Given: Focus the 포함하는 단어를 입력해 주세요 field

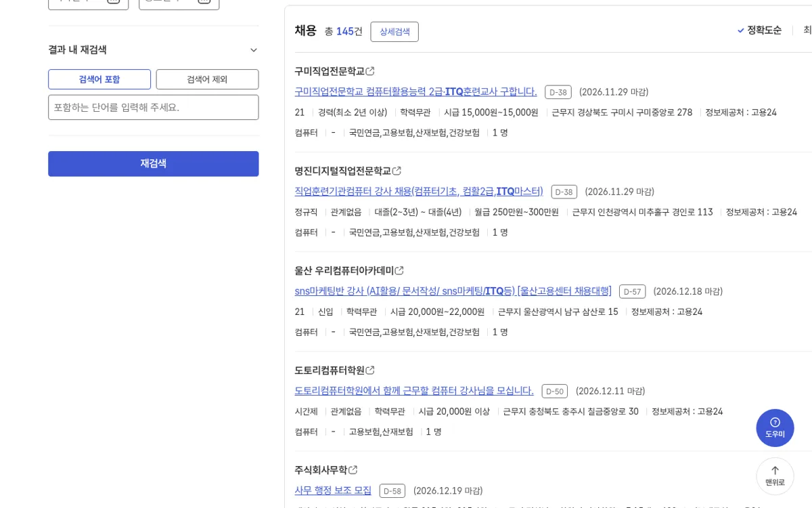Looking at the screenshot, I should pos(154,107).
